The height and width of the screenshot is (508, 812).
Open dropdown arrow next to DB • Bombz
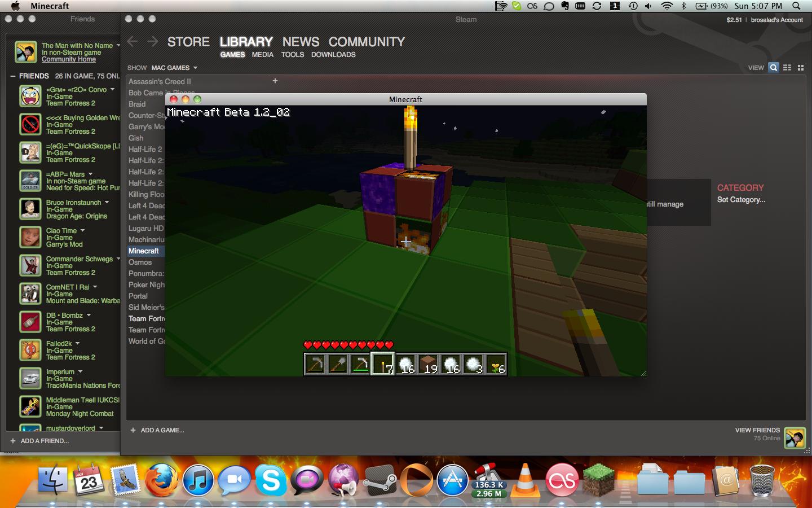click(89, 315)
